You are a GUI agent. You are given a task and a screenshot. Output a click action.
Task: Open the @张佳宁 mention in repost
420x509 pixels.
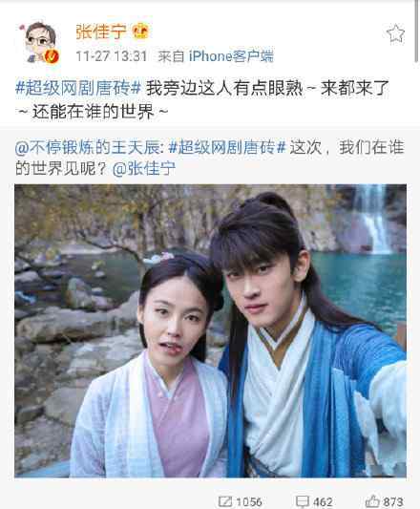[x=143, y=169]
